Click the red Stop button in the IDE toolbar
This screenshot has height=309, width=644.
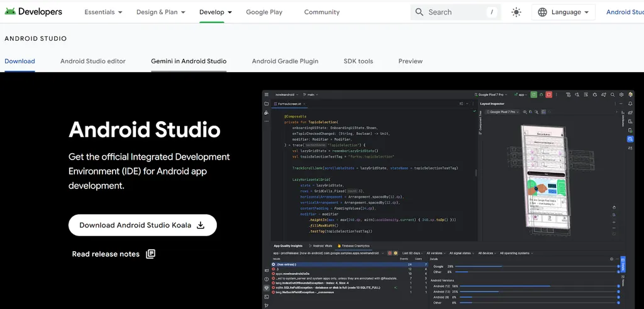coord(548,94)
